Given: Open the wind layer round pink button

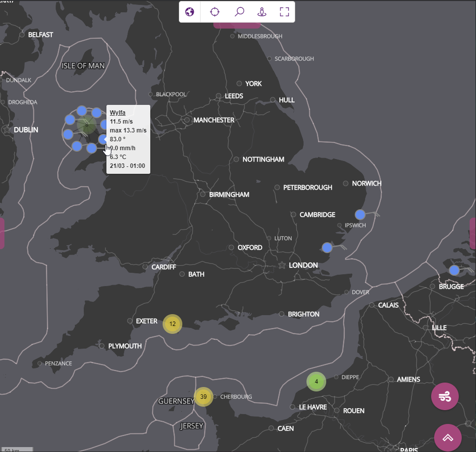Looking at the screenshot, I should click(x=444, y=396).
